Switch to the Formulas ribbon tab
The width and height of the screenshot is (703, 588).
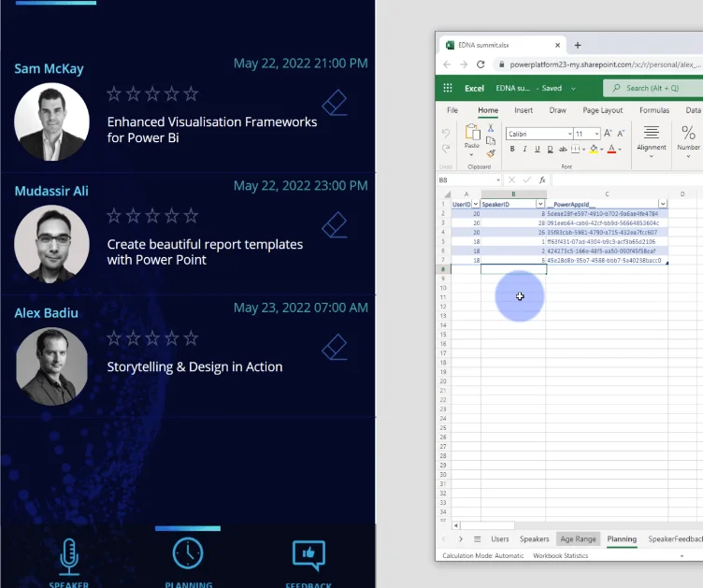[654, 110]
